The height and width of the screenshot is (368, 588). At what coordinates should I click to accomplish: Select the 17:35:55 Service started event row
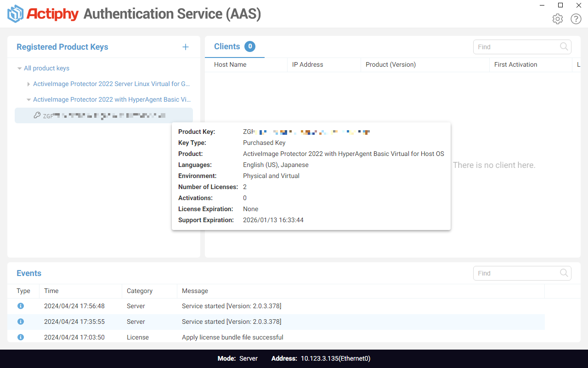tap(276, 322)
